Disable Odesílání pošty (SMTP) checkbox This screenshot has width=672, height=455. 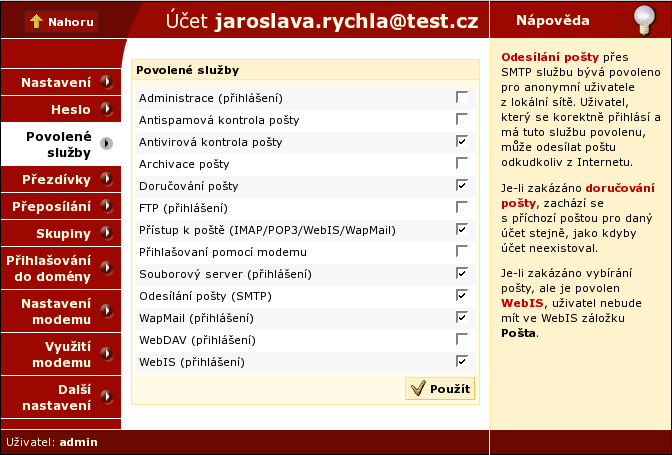(462, 296)
